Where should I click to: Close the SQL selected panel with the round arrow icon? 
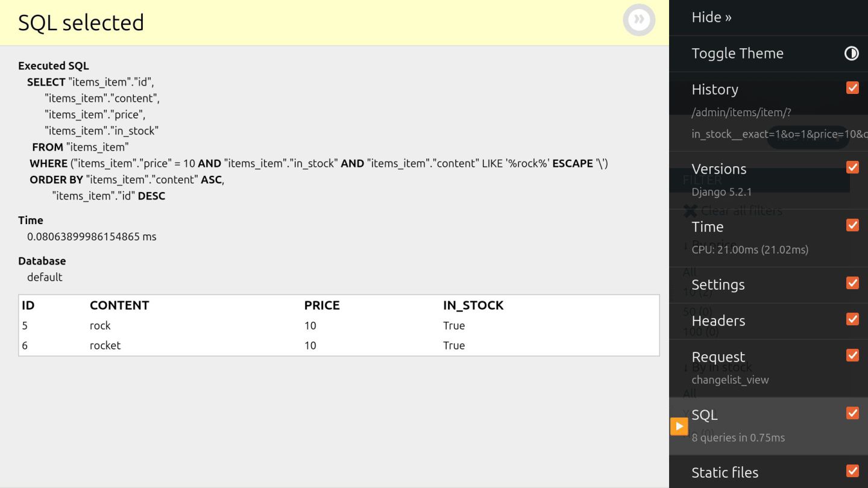pyautogui.click(x=638, y=20)
